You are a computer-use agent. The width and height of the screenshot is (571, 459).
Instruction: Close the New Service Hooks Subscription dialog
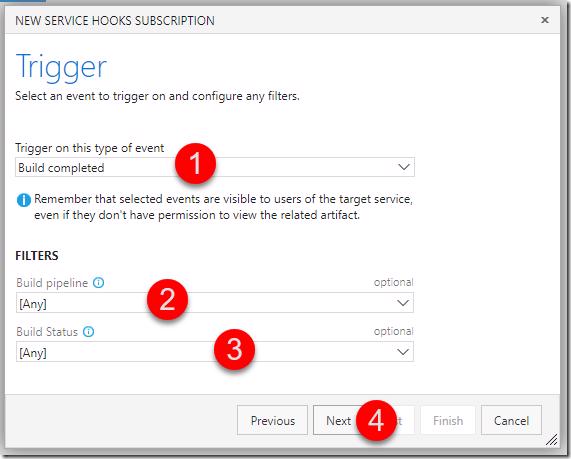[x=545, y=20]
